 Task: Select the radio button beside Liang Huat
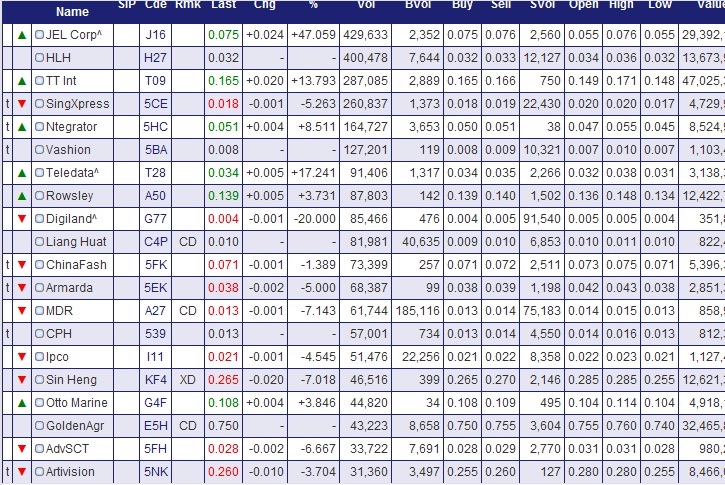tap(40, 242)
